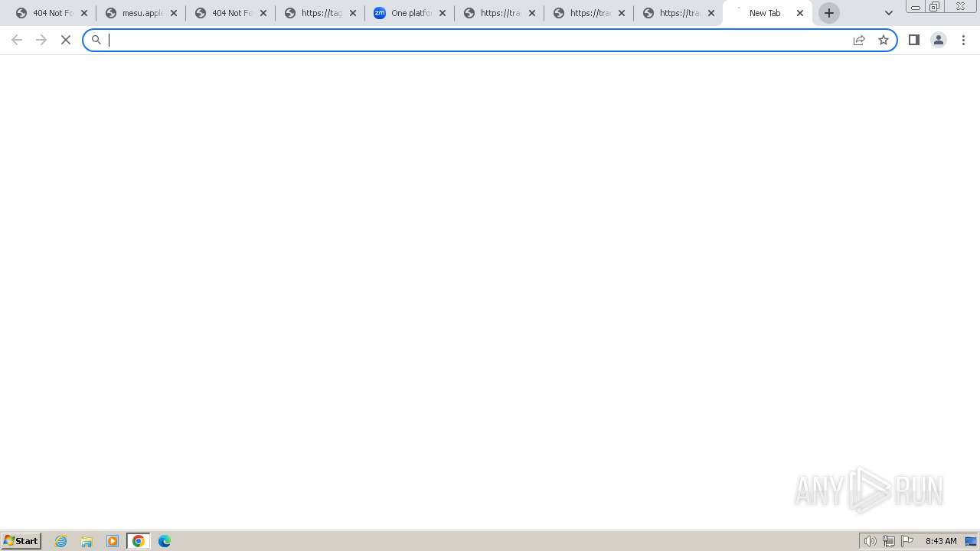Open File Explorer from taskbar
The height and width of the screenshot is (551, 980).
tap(87, 541)
